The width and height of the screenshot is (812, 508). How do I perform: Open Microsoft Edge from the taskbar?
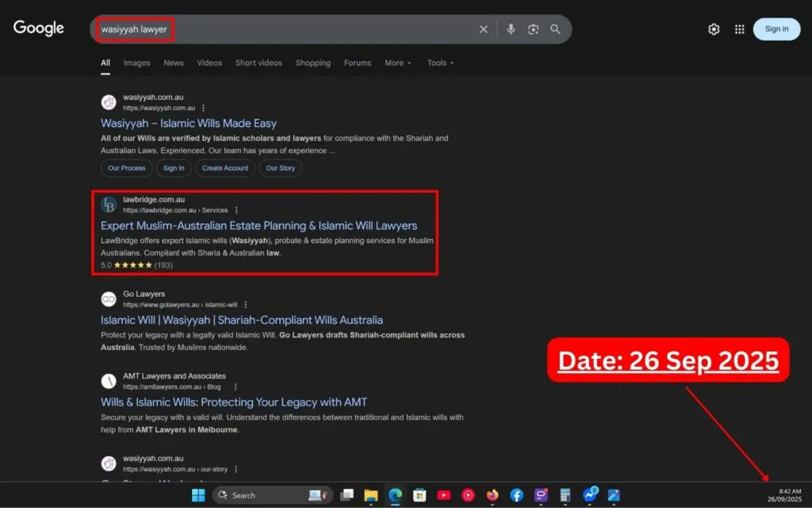395,495
